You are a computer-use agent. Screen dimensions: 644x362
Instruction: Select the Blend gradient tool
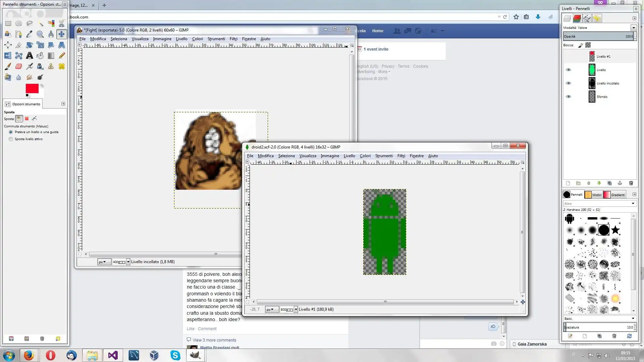[x=51, y=56]
